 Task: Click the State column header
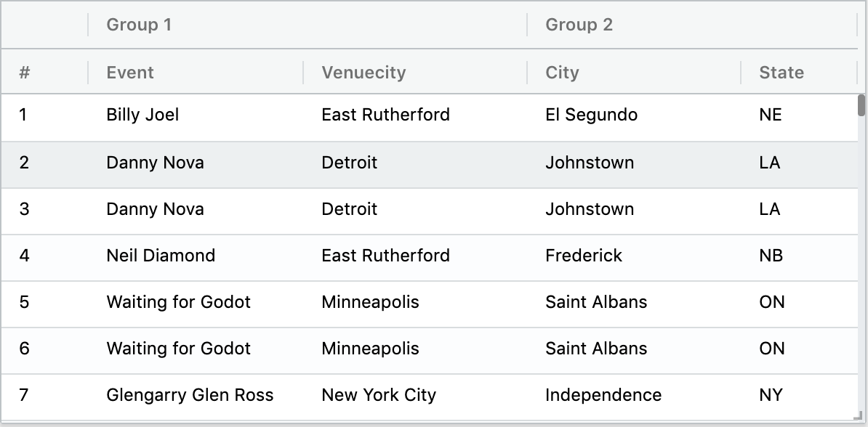point(781,73)
